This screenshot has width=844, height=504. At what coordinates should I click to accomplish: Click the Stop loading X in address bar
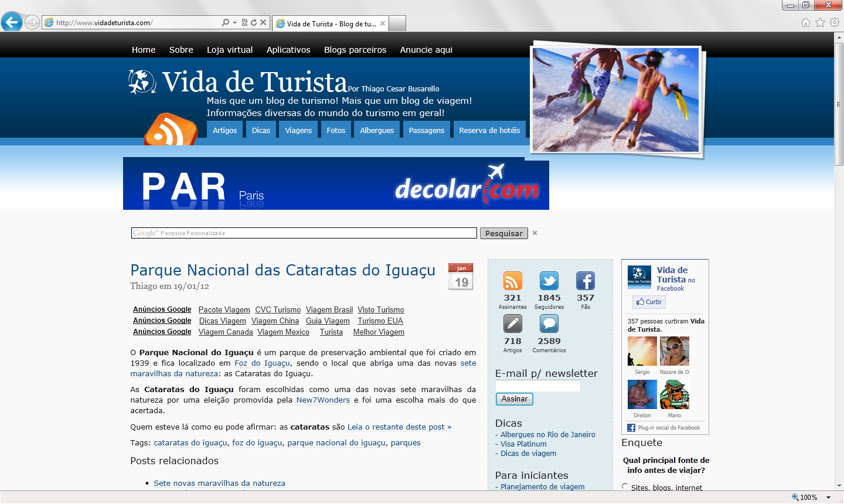(263, 22)
